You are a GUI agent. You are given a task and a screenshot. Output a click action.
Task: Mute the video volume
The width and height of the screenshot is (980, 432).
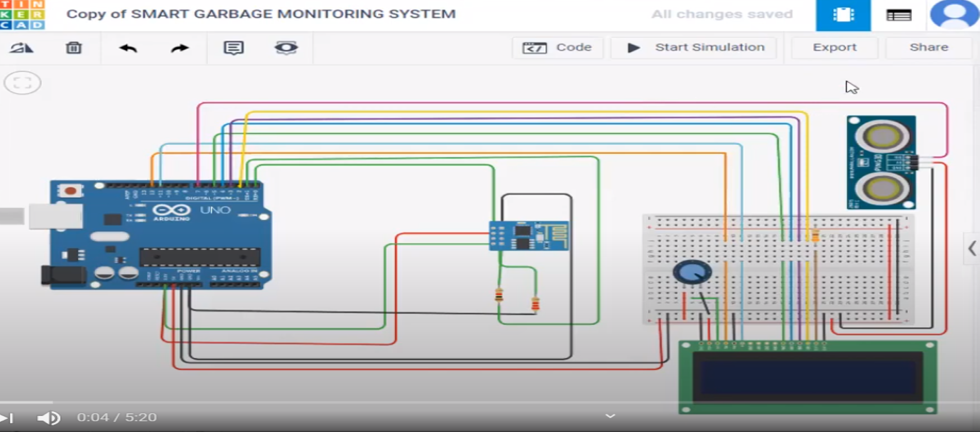click(49, 418)
